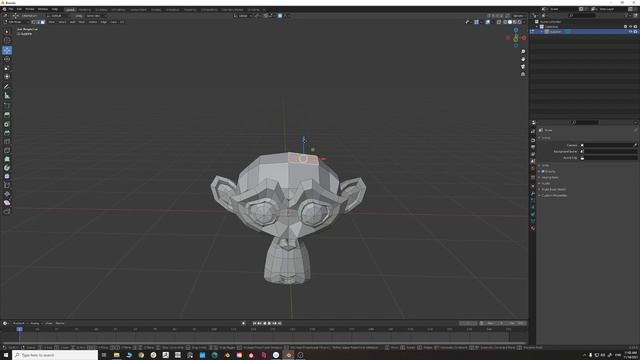Image resolution: width=640 pixels, height=360 pixels.
Task: Click the viewport zoom magnifier icon
Action: [x=523, y=52]
